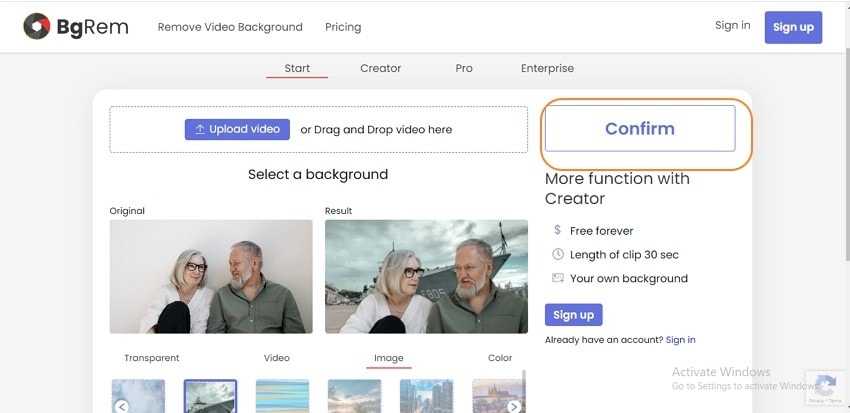Select the Enterprise plan tab

pos(547,68)
